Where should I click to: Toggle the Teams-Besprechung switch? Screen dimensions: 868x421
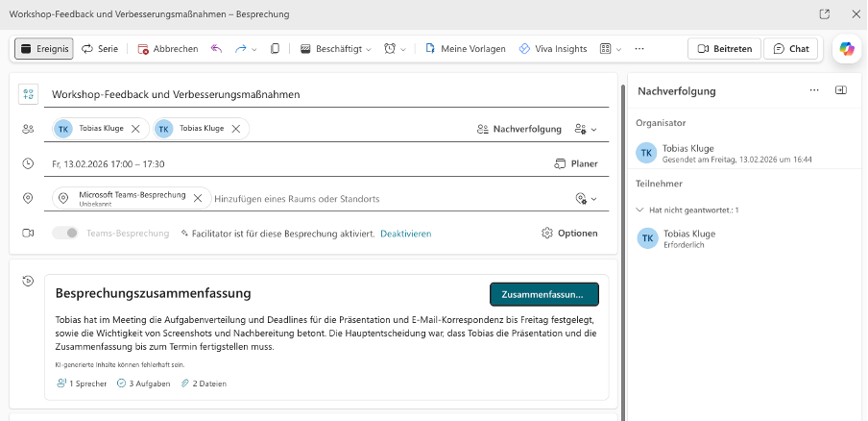pyautogui.click(x=65, y=233)
